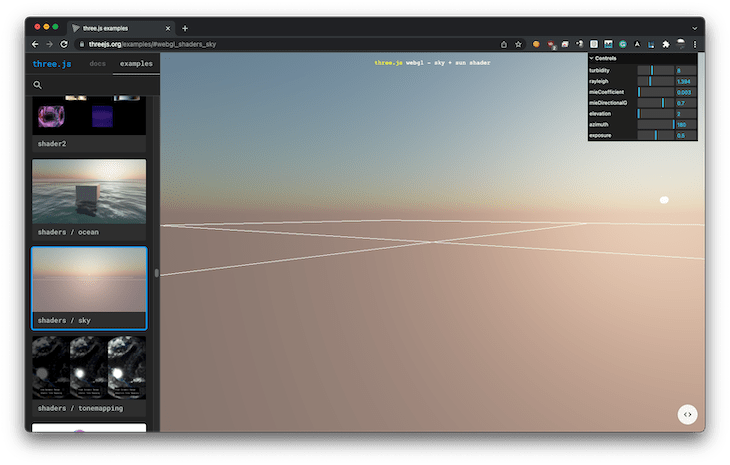Adjust the turbidity slider
This screenshot has width=730, height=465.
(x=656, y=70)
